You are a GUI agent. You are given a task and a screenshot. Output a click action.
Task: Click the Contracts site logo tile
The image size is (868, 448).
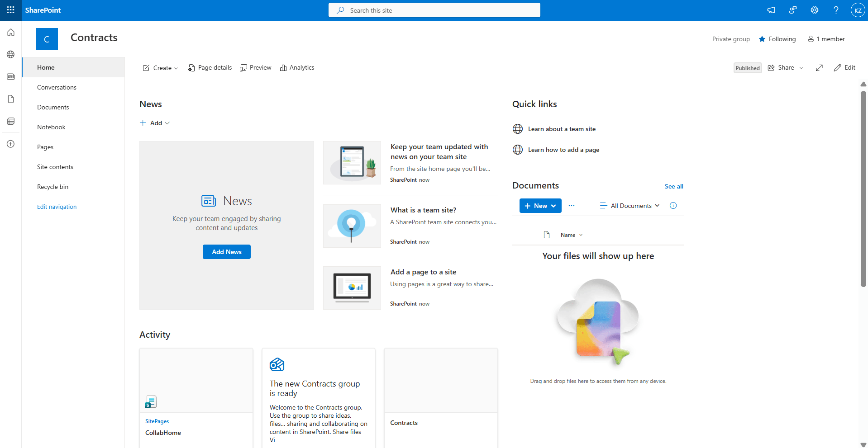(47, 39)
